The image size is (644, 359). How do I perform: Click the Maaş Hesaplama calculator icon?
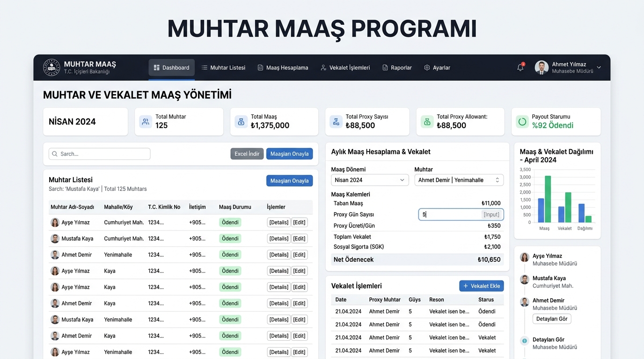[260, 68]
